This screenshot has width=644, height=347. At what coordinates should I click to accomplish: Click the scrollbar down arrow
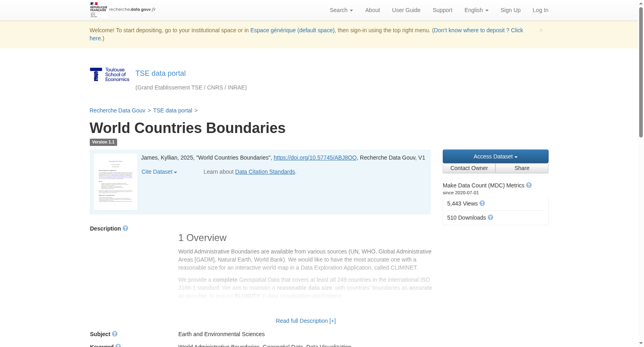click(641, 343)
